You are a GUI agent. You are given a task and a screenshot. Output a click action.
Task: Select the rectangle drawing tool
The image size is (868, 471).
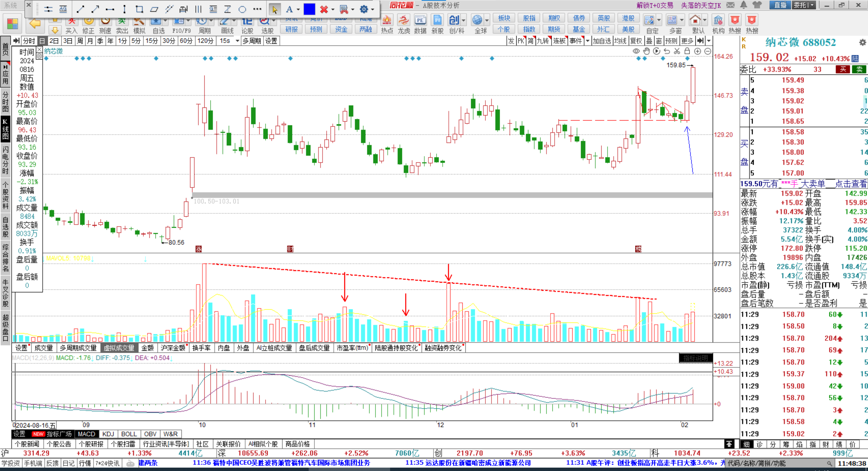click(x=139, y=9)
